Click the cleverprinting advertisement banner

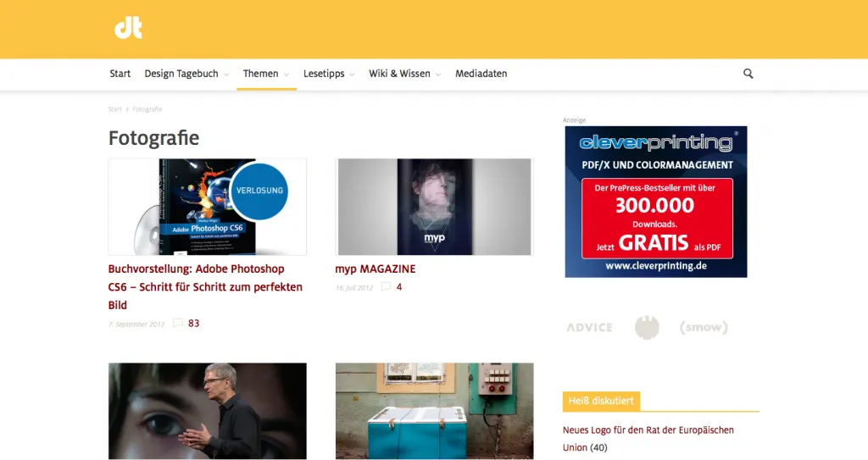click(656, 202)
